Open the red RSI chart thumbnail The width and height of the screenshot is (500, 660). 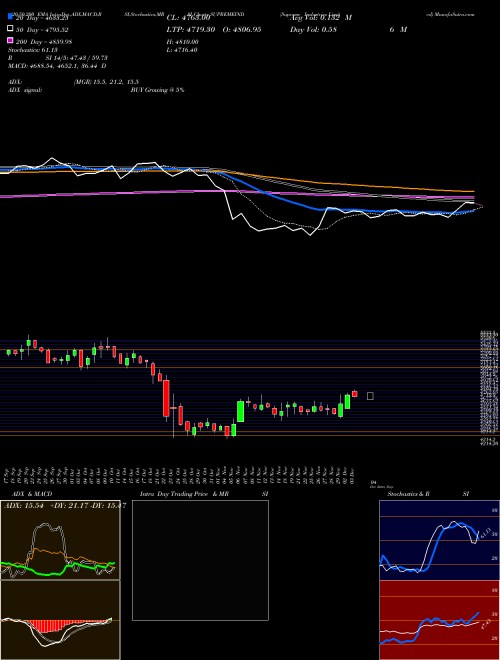point(439,620)
